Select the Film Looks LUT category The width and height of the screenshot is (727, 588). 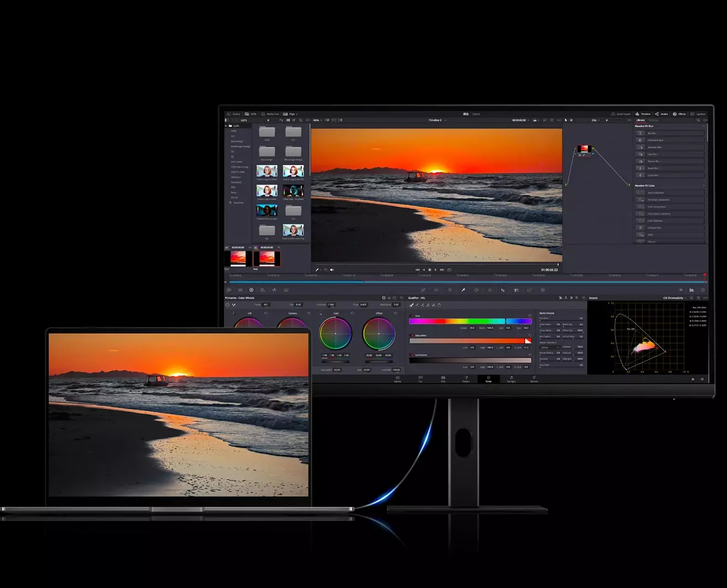pos(236,161)
